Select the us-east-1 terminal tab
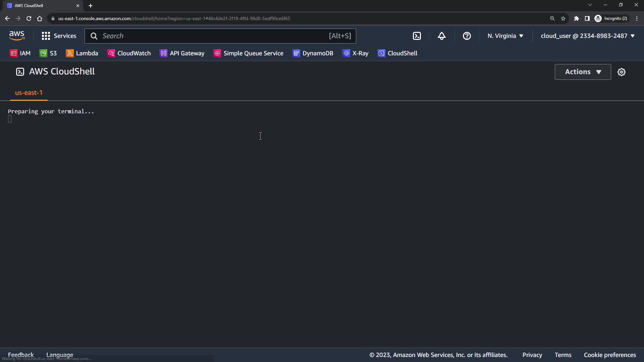This screenshot has height=362, width=644. [29, 93]
